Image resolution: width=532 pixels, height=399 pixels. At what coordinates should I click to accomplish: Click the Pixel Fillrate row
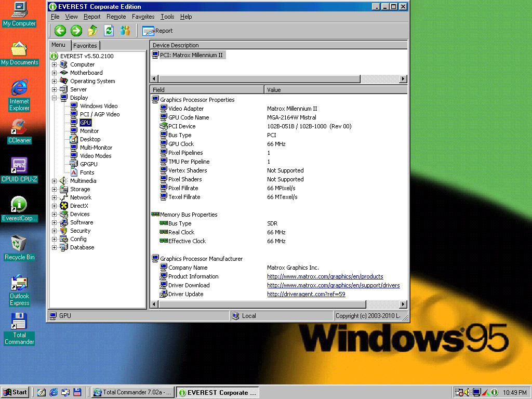point(278,188)
